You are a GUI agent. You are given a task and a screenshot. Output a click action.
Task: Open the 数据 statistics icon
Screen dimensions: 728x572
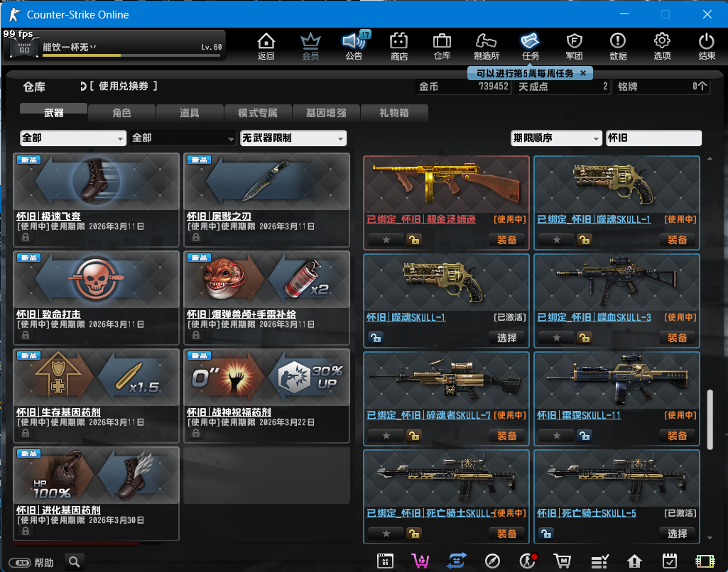[x=618, y=46]
